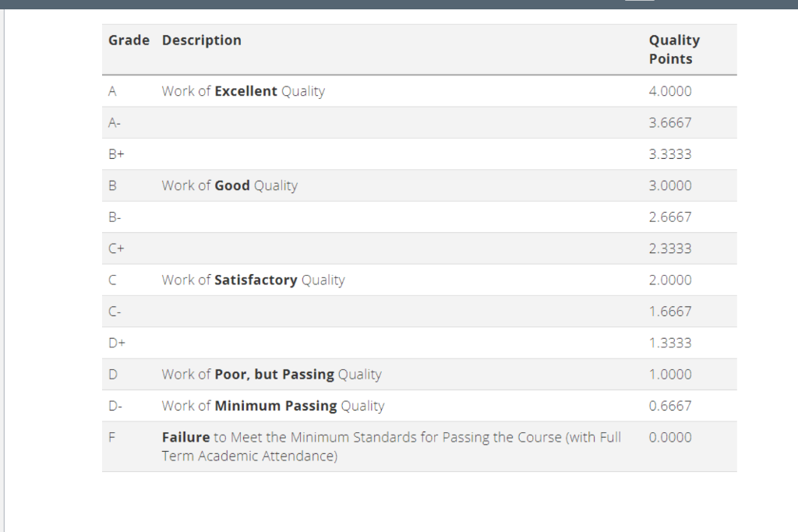
Task: Click the 2.3333 quality points value
Action: [670, 248]
